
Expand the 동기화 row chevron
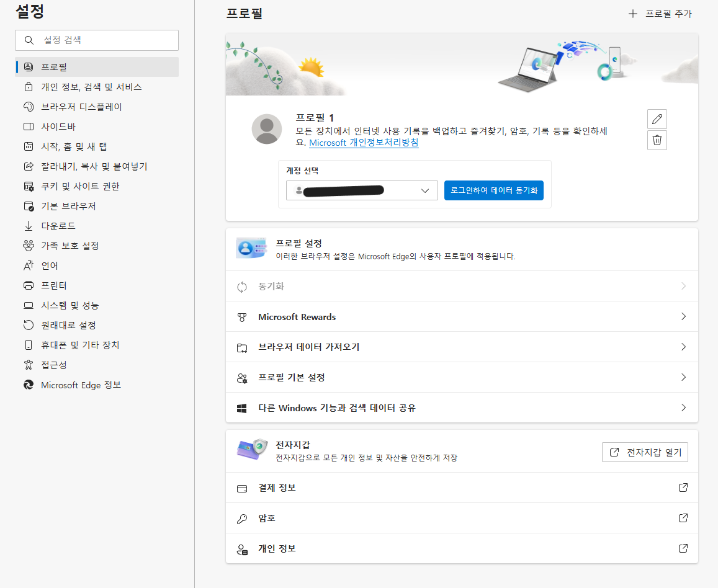(683, 286)
